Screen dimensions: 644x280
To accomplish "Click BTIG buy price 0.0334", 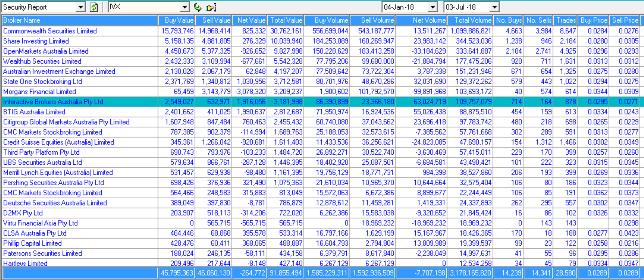I will [598, 112].
